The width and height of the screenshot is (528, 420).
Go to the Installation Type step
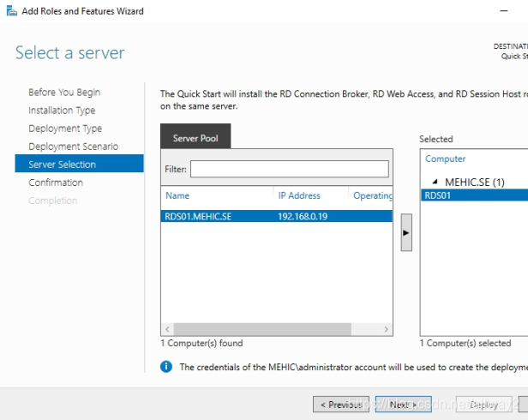tap(62, 111)
